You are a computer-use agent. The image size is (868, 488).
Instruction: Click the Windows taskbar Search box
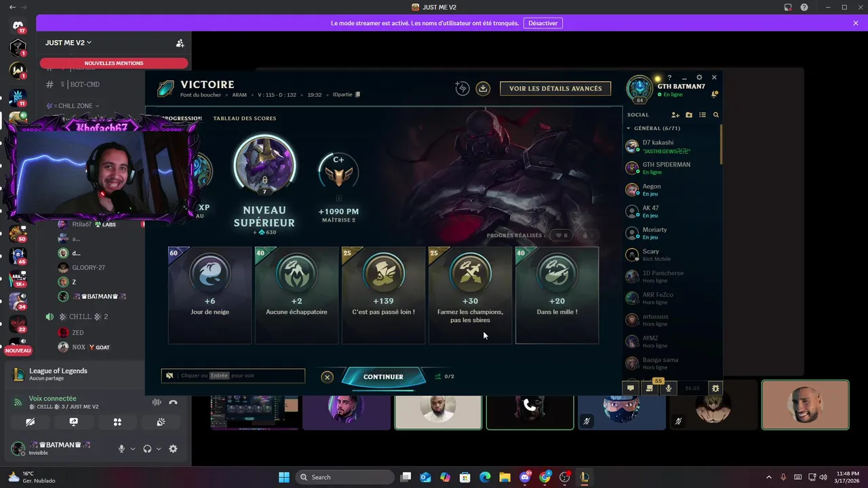[345, 477]
